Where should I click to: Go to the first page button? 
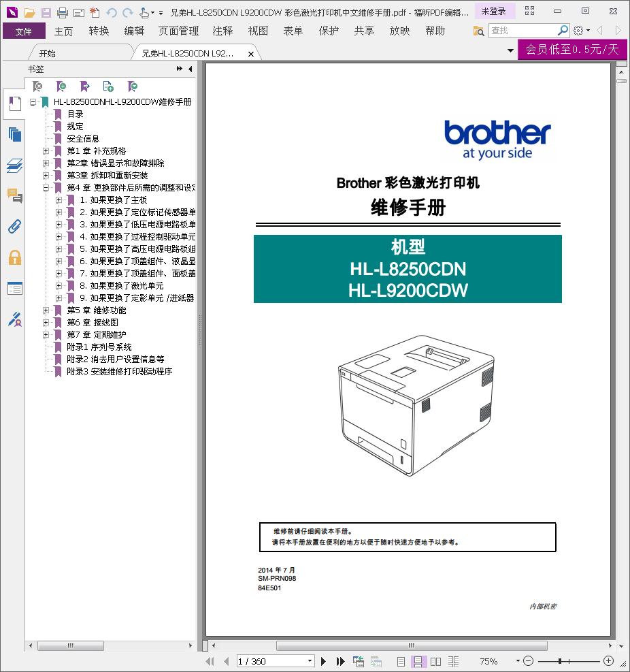pos(210,661)
